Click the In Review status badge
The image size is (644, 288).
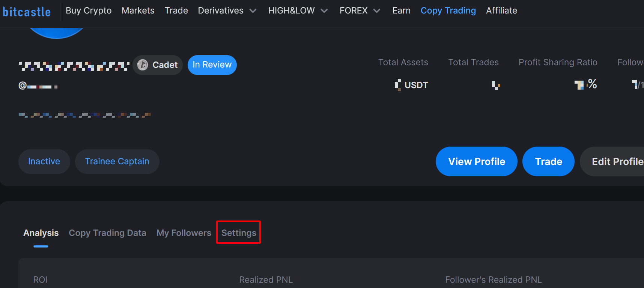(x=212, y=65)
